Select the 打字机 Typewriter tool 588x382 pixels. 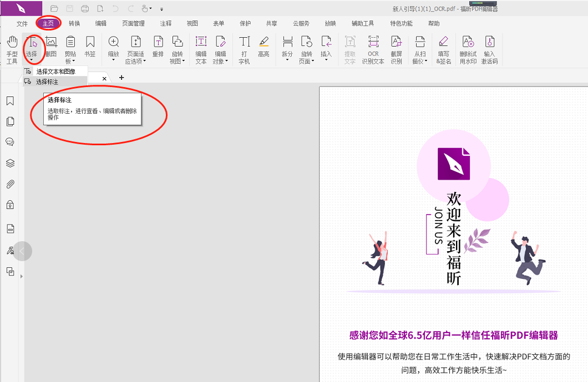[244, 49]
